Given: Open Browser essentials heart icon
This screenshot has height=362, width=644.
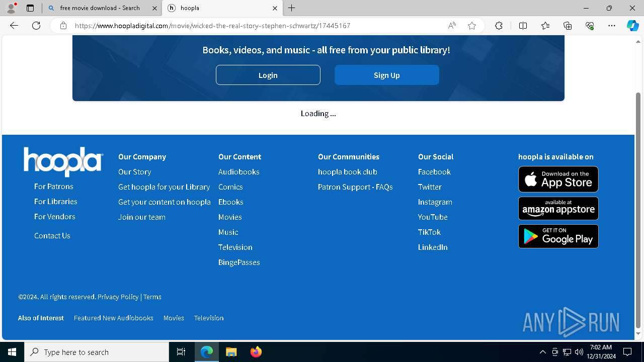Looking at the screenshot, I should (x=590, y=26).
